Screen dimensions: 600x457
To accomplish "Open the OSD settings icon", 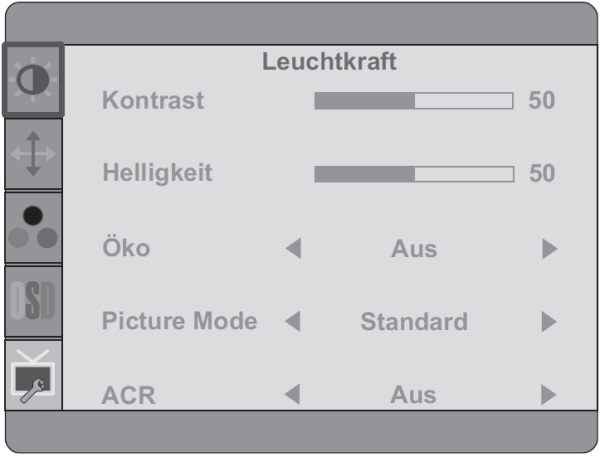I will (33, 302).
